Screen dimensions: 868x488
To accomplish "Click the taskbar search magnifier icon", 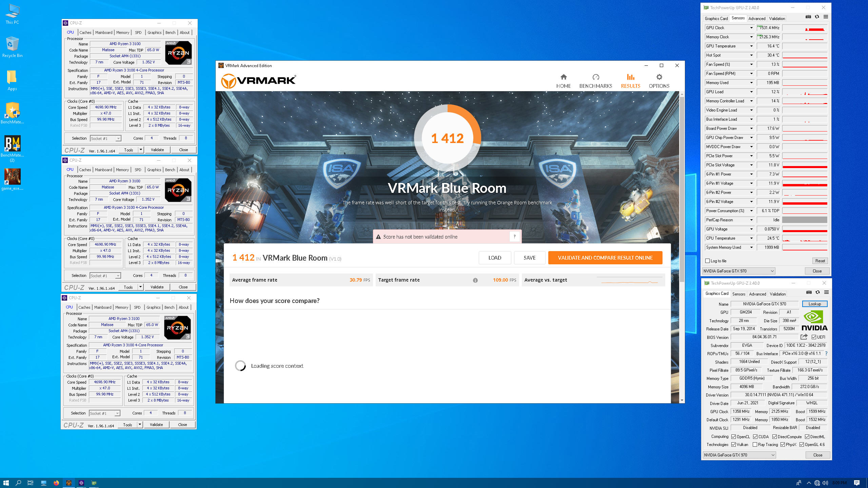I will coord(18,483).
